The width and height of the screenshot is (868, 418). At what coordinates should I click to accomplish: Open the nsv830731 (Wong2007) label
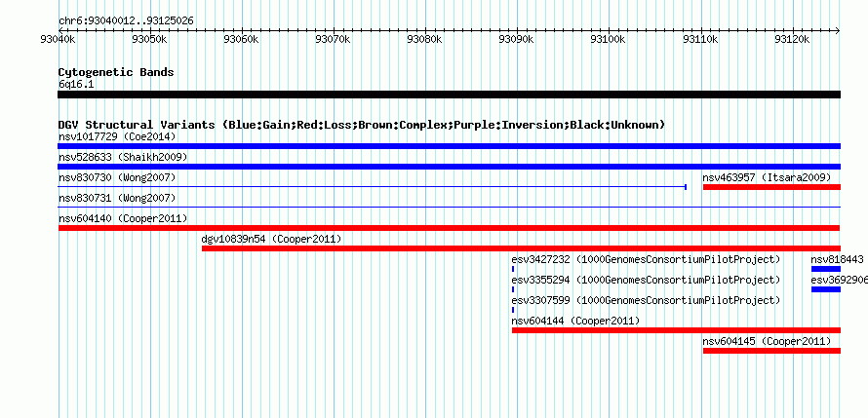(117, 198)
